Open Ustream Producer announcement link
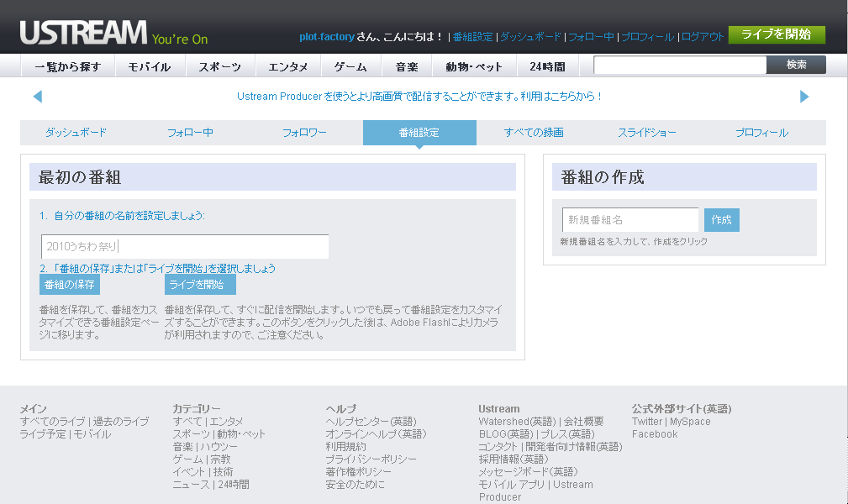 tap(419, 97)
